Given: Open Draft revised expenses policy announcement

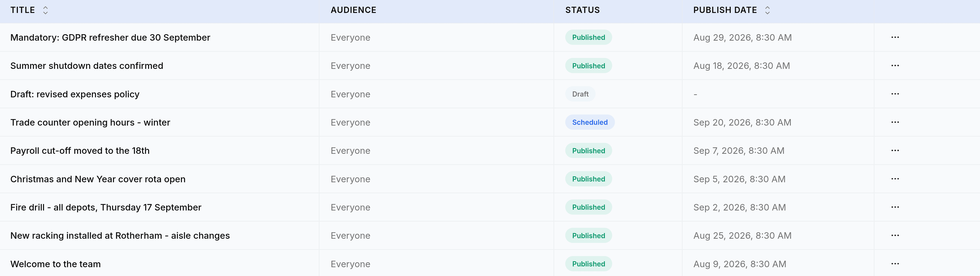Looking at the screenshot, I should pyautogui.click(x=75, y=94).
